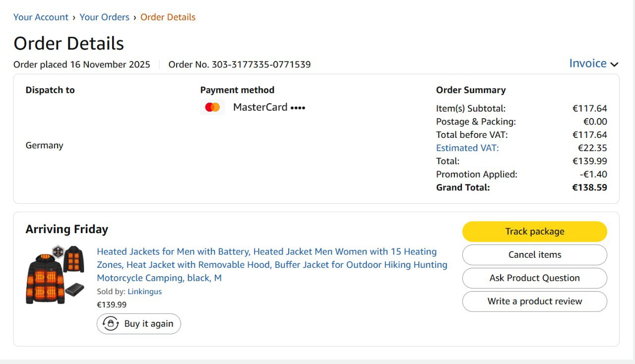The image size is (635, 364).
Task: Click the MasterCard logo icon
Action: click(212, 107)
